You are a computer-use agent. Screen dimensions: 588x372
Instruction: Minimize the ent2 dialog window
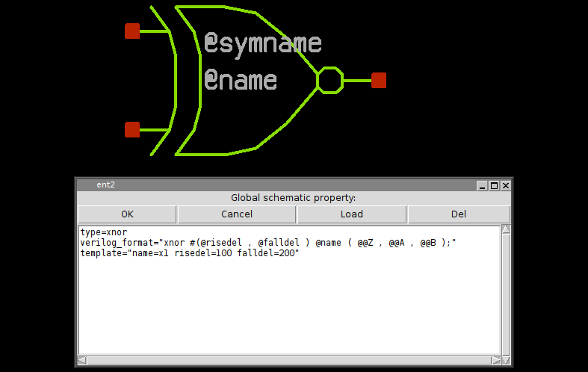[x=482, y=185]
